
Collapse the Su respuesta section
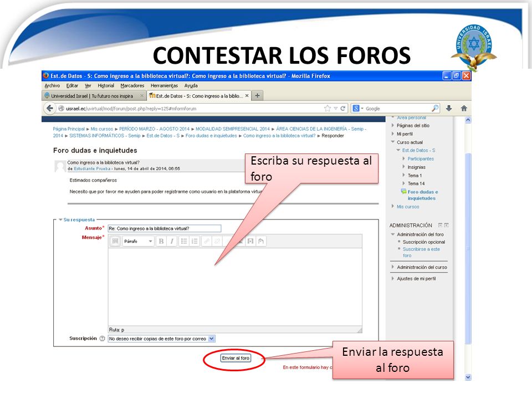coord(61,219)
